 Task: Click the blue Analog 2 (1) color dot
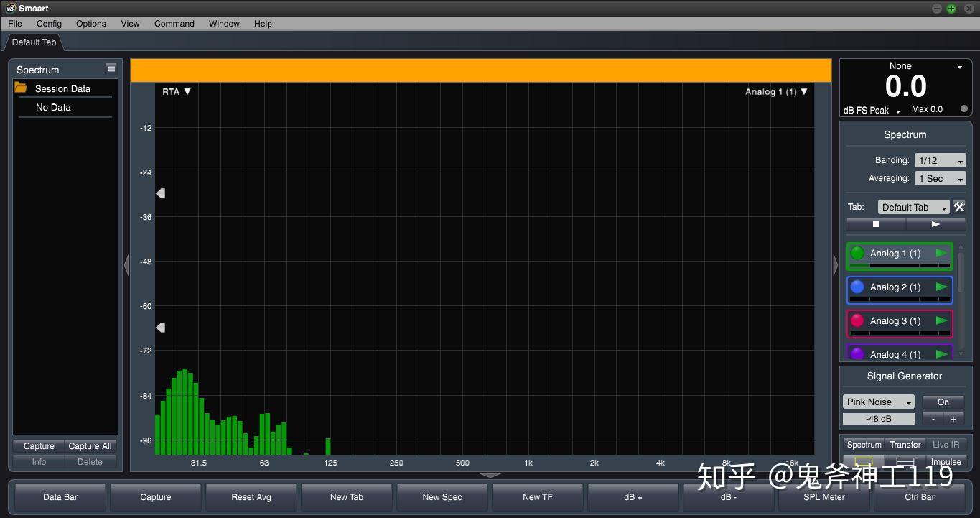click(x=857, y=287)
